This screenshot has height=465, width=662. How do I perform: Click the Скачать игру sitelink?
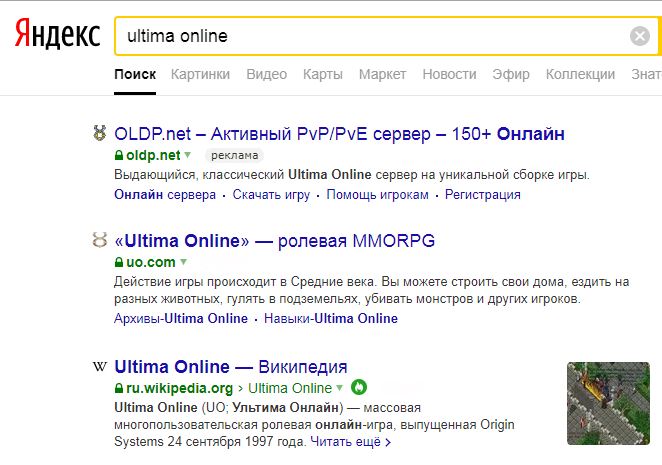click(x=271, y=195)
